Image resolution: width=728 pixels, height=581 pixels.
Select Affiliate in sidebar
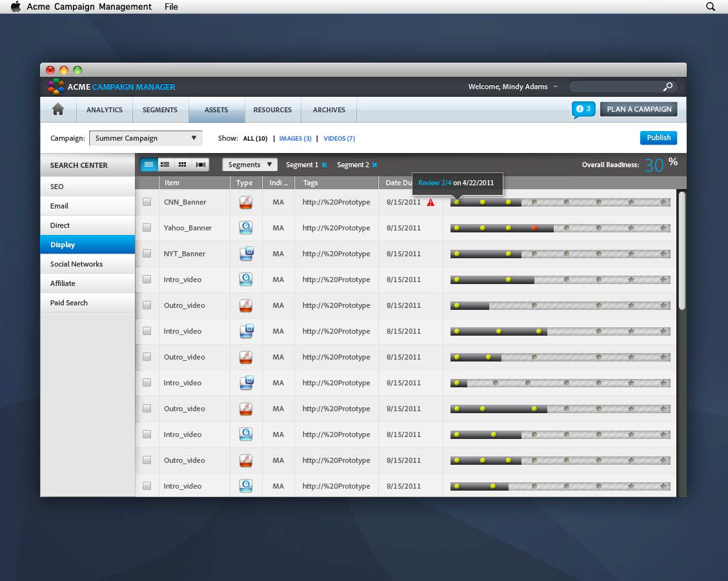[x=88, y=283]
